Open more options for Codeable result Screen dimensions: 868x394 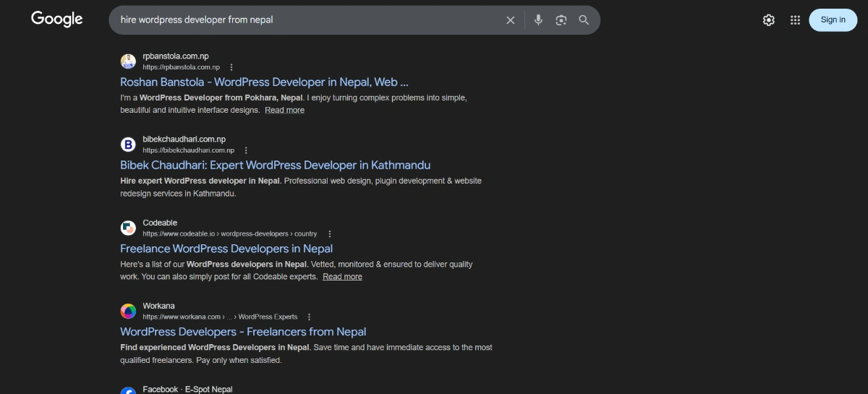(x=330, y=234)
